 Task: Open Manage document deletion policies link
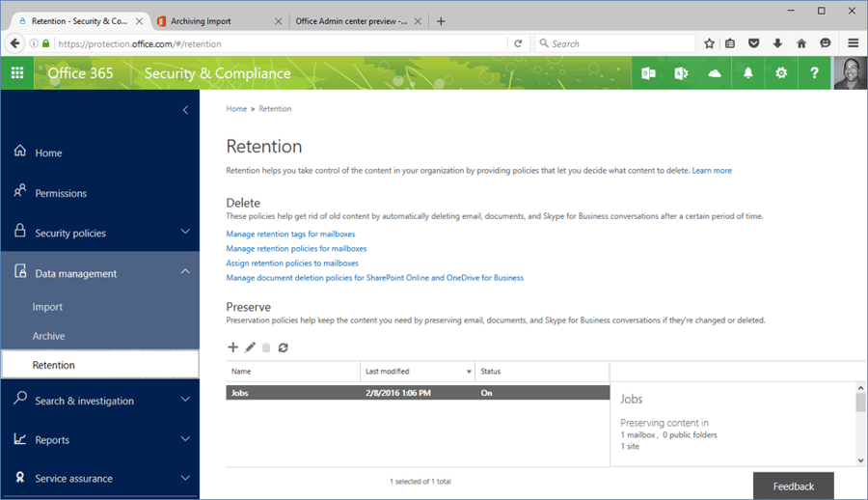(x=375, y=278)
